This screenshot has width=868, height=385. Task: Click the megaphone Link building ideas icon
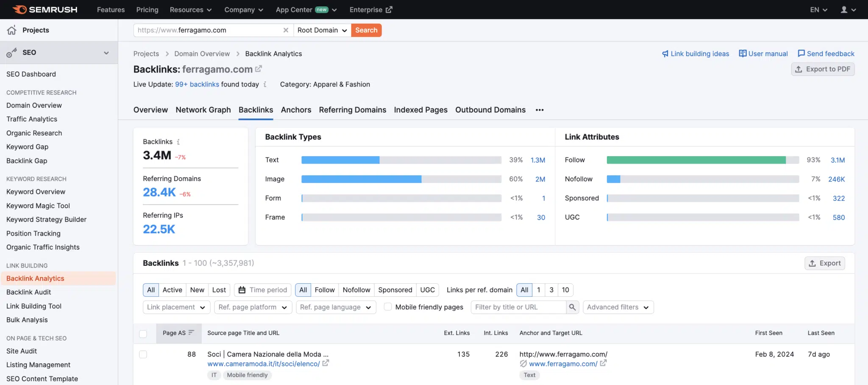click(665, 54)
